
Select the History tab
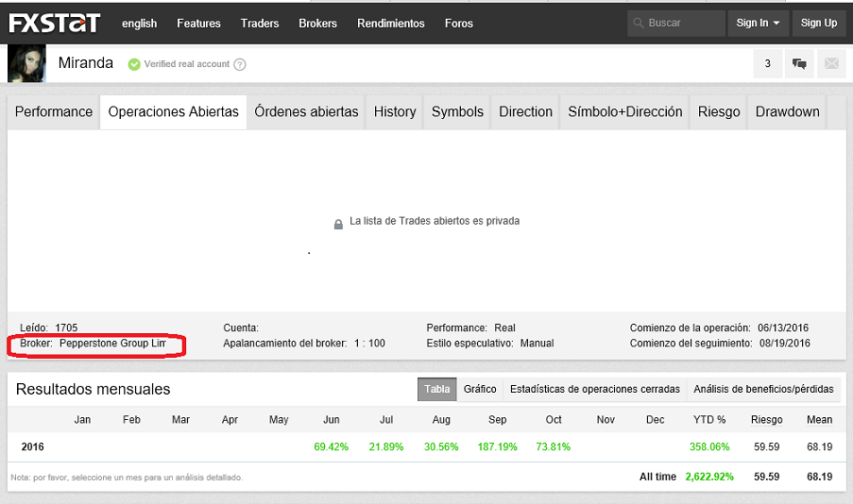pyautogui.click(x=395, y=111)
